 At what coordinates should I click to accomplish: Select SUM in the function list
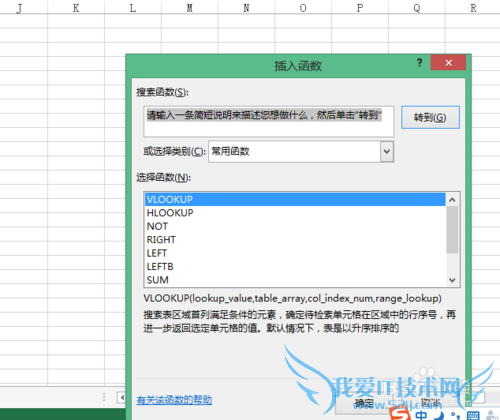coord(295,280)
